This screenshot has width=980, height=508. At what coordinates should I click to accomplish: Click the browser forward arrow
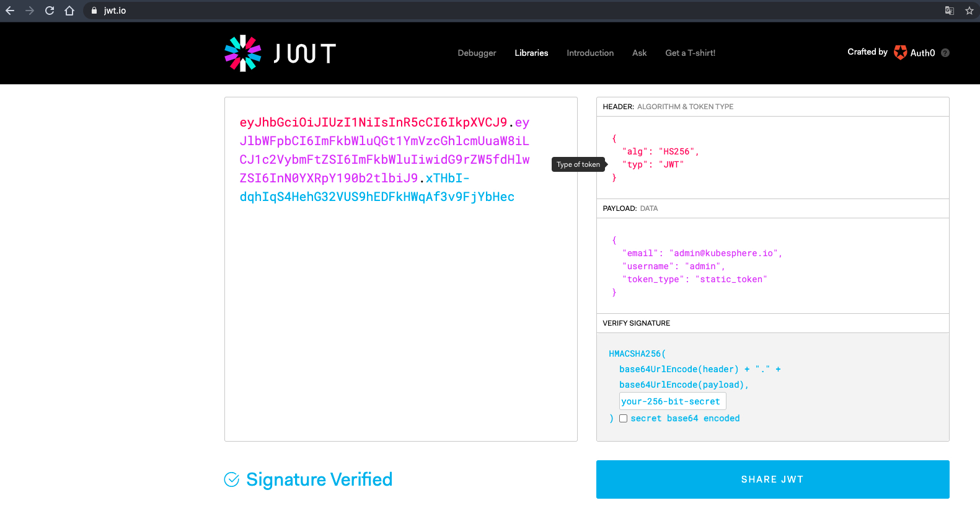(30, 11)
